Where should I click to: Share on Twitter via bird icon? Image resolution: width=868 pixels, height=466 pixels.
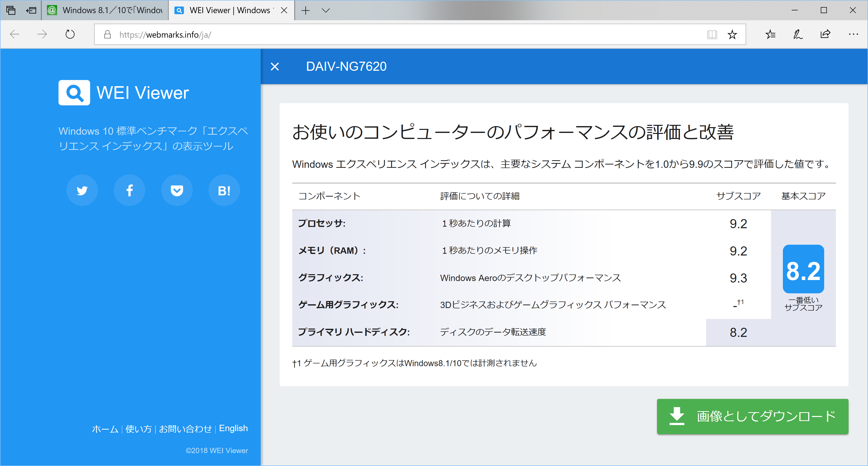click(x=82, y=191)
